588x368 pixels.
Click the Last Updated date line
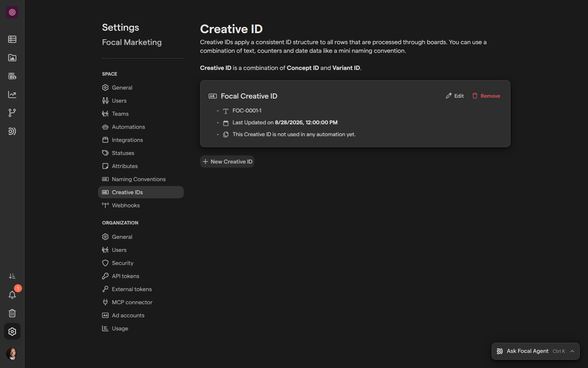click(x=285, y=123)
